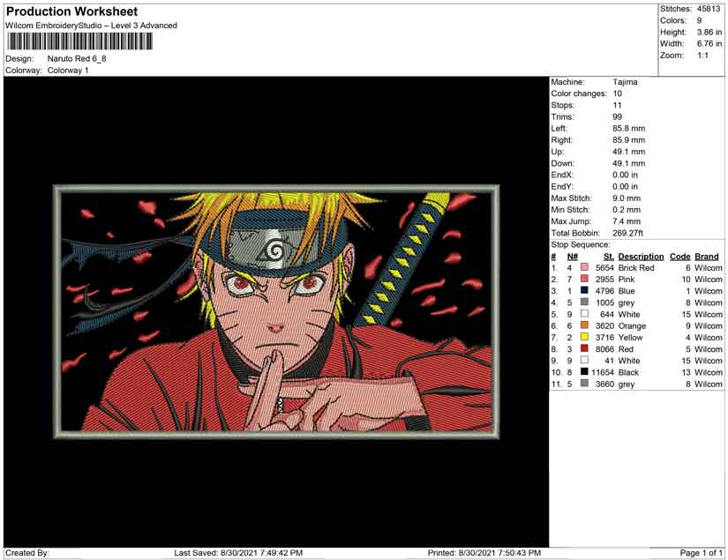Click the 'Orange' description text

pos(632,325)
